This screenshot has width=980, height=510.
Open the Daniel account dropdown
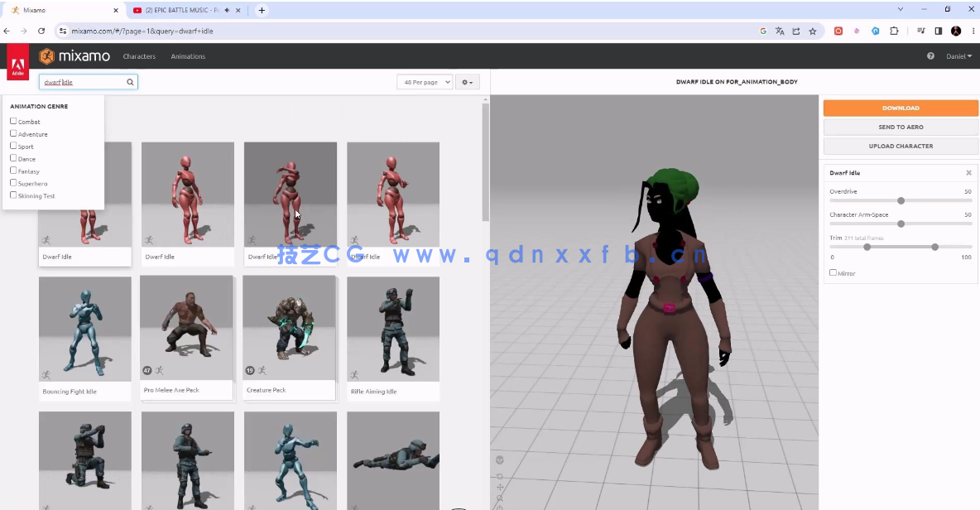click(x=958, y=55)
